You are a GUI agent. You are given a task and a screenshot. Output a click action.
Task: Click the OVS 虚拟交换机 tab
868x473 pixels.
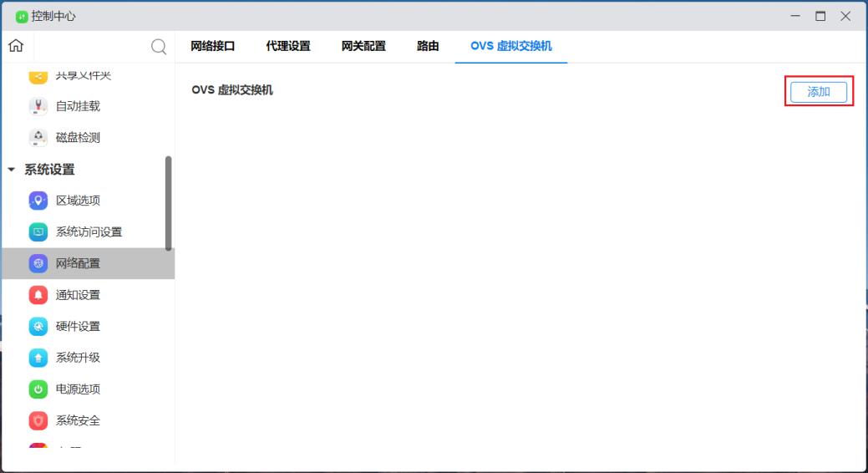tap(511, 47)
